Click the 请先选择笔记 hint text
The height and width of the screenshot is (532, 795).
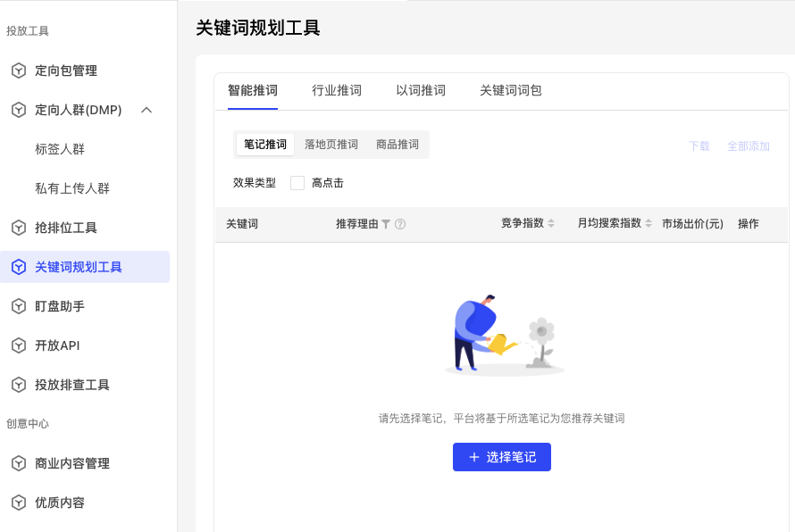501,419
